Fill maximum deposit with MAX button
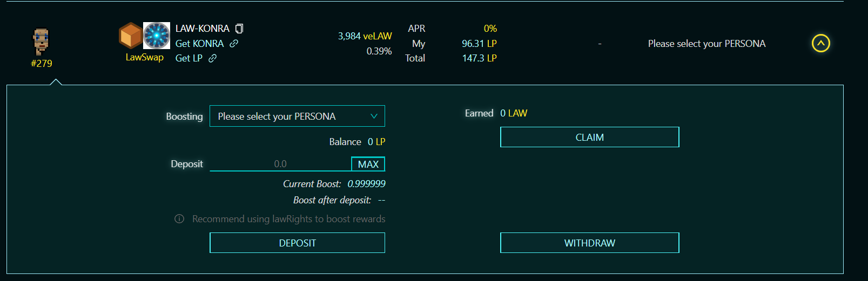The height and width of the screenshot is (281, 868). coord(368,164)
